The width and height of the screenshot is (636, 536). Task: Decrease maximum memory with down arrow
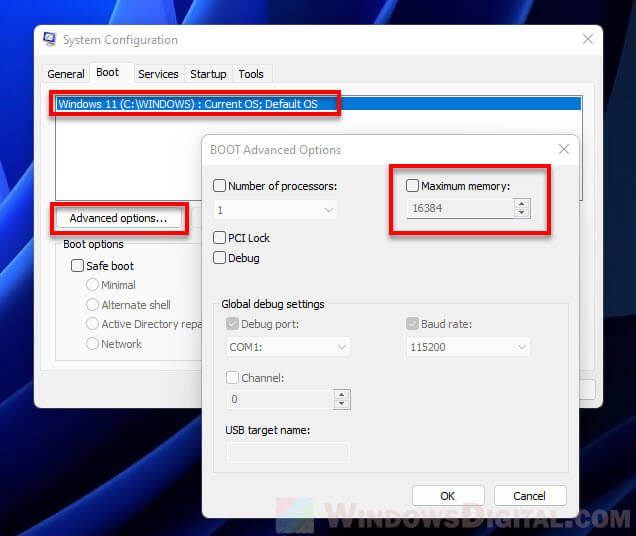click(522, 213)
